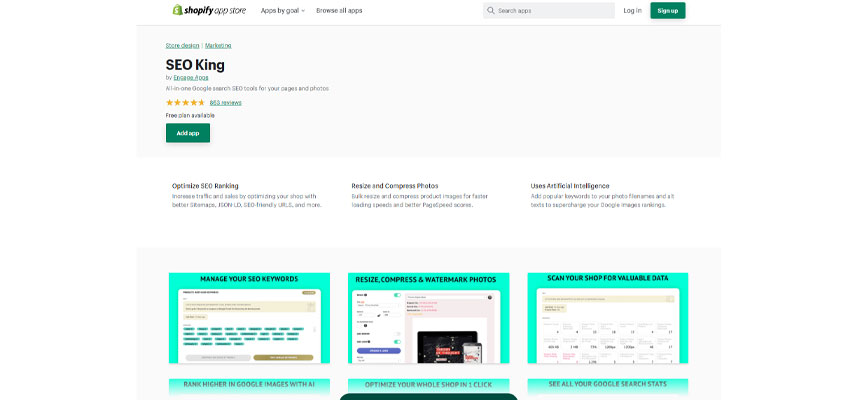The height and width of the screenshot is (400, 850).
Task: Open the Marketing category link
Action: click(218, 46)
